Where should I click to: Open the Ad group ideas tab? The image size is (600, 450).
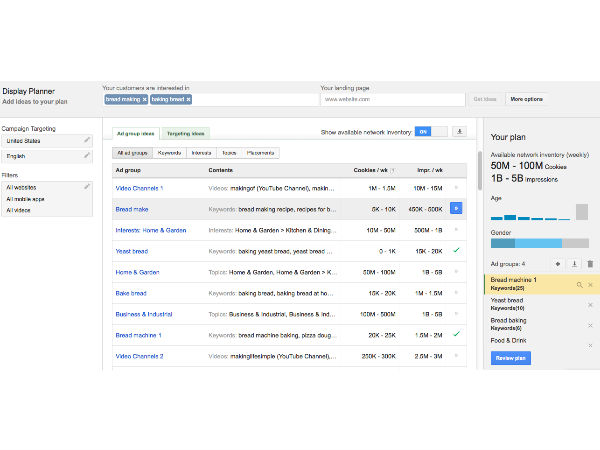click(x=135, y=132)
